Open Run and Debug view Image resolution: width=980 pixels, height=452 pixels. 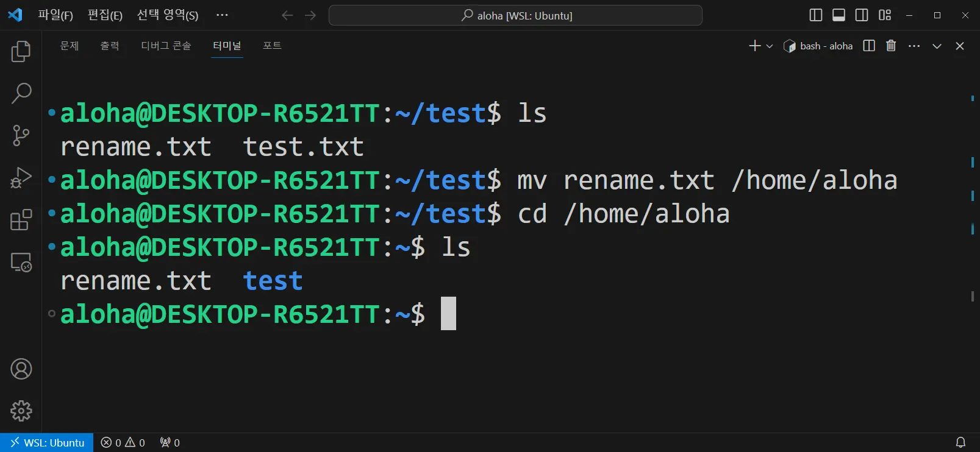point(21,178)
